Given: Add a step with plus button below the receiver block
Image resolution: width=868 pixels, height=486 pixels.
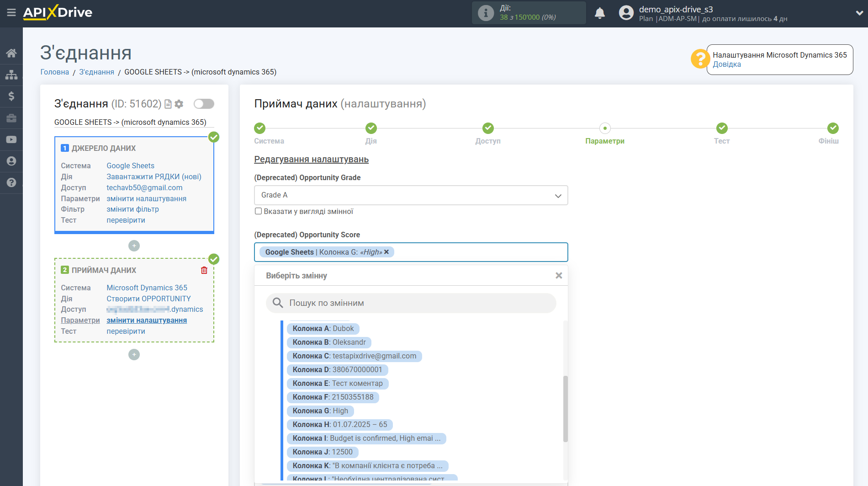Looking at the screenshot, I should pyautogui.click(x=134, y=355).
